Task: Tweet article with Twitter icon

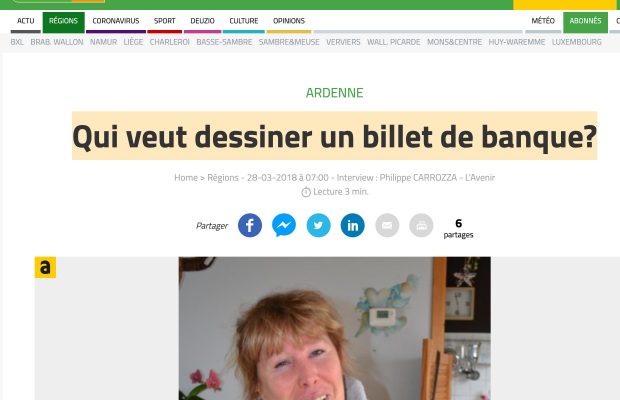Action: (x=318, y=225)
